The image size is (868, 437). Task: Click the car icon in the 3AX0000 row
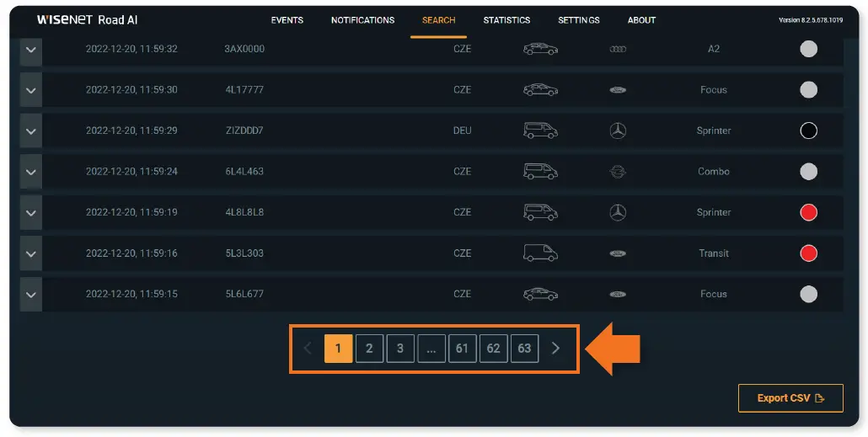tap(540, 49)
